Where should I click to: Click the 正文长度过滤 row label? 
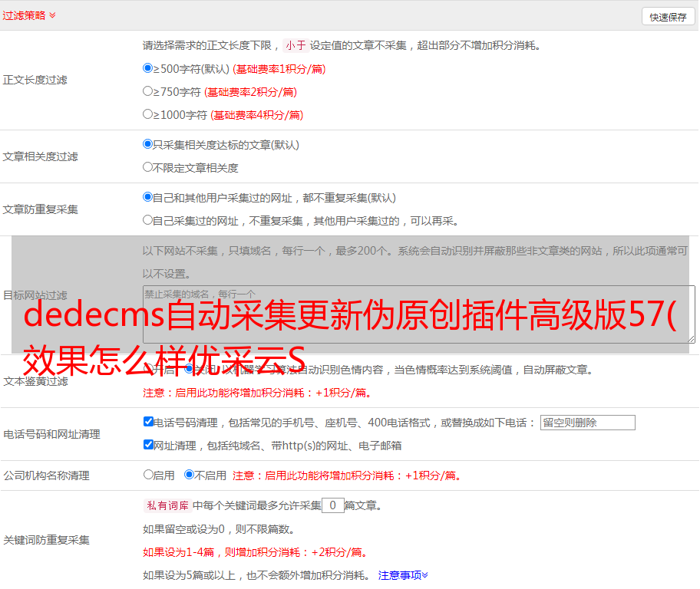[35, 81]
